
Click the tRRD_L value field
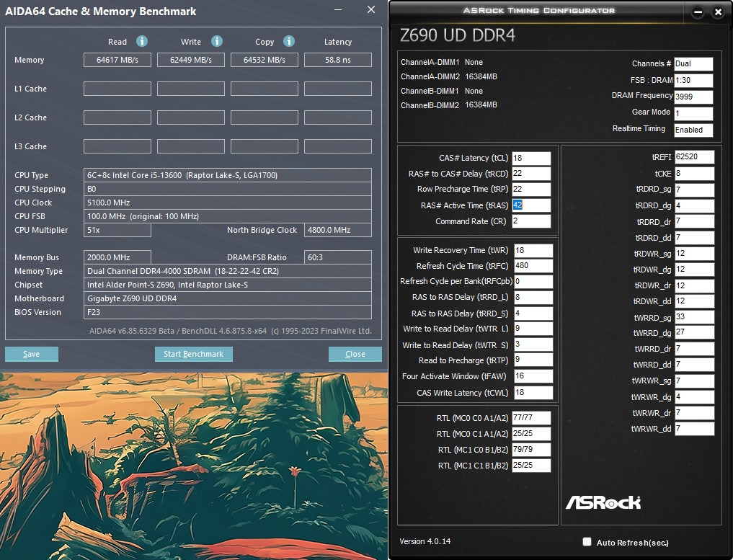pos(533,297)
